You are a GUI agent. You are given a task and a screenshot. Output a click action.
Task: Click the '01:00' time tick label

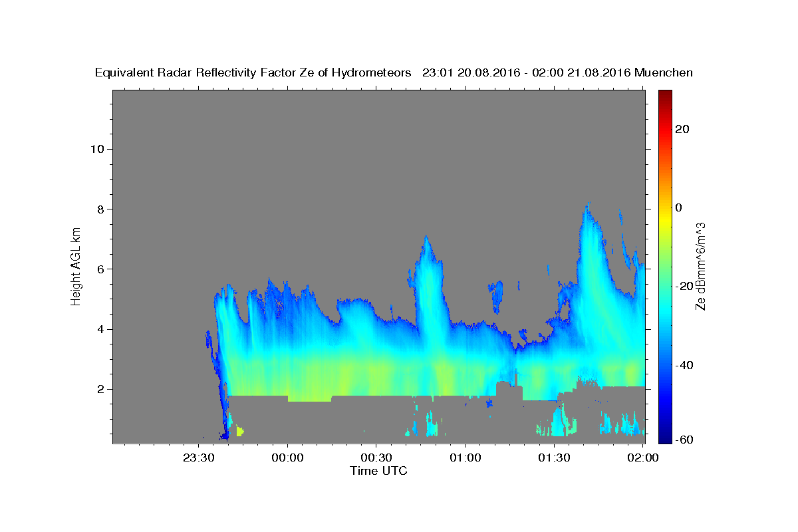(465, 458)
